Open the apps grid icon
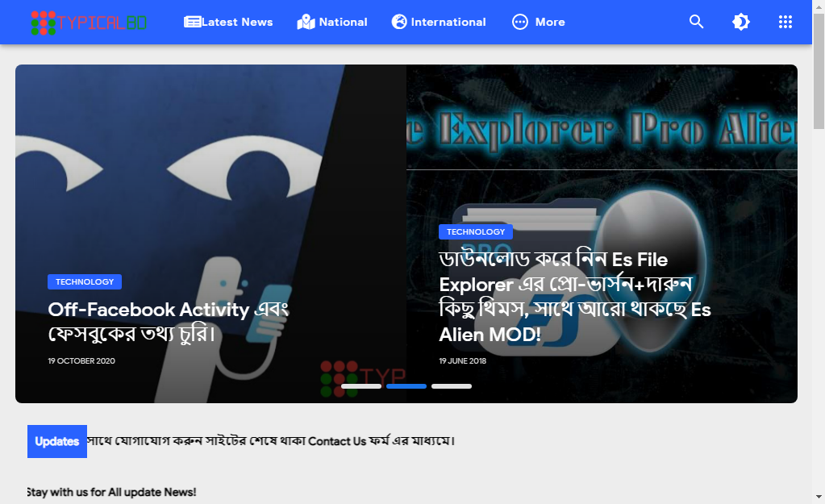The image size is (825, 504). pos(785,22)
